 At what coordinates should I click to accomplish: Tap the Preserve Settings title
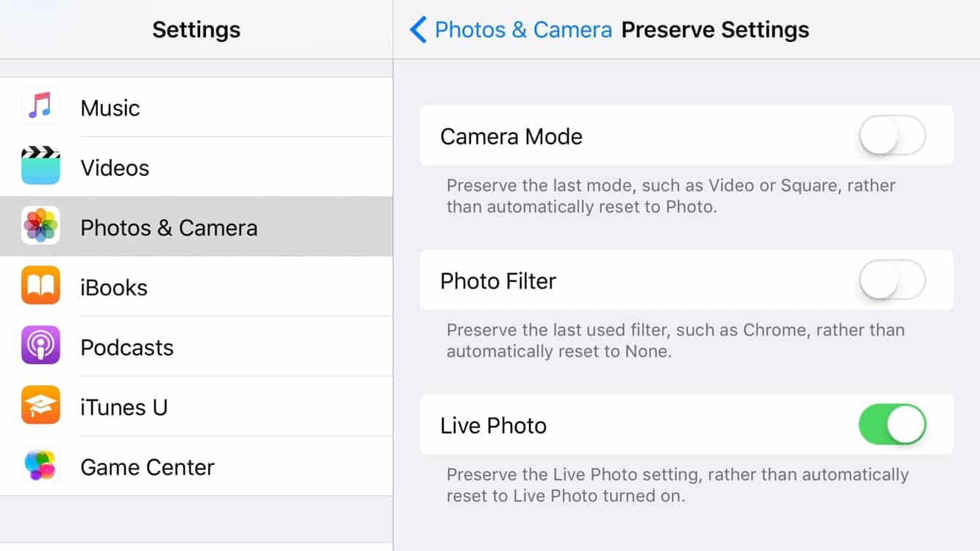715,30
